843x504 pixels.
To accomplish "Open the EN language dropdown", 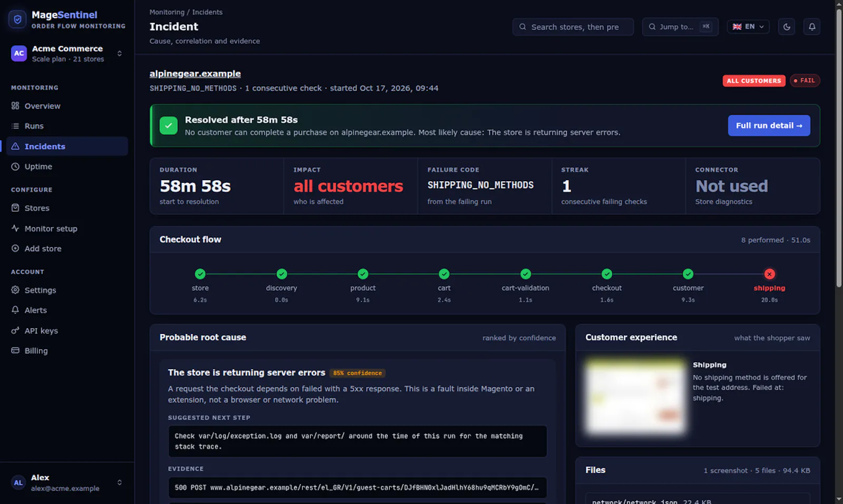I will point(748,27).
